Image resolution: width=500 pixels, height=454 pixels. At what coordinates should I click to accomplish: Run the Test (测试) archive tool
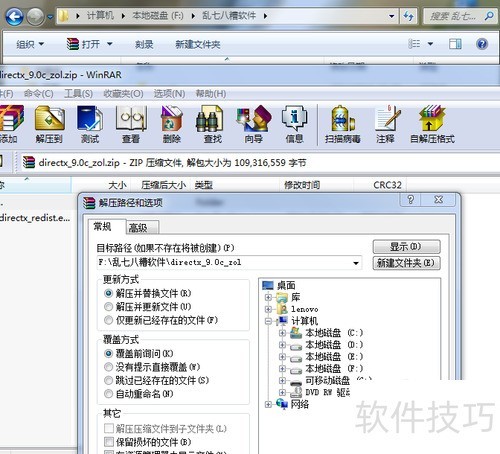(90, 124)
